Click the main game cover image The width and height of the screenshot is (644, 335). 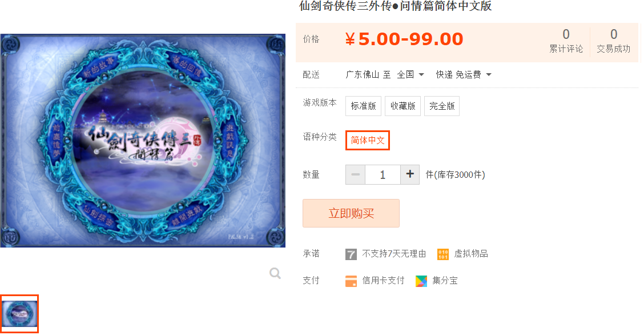pyautogui.click(x=143, y=141)
